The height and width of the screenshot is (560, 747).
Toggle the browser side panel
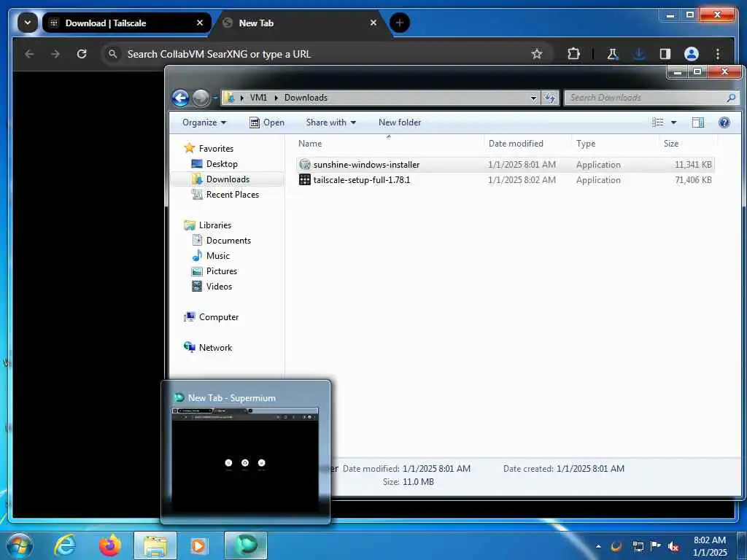coord(665,54)
